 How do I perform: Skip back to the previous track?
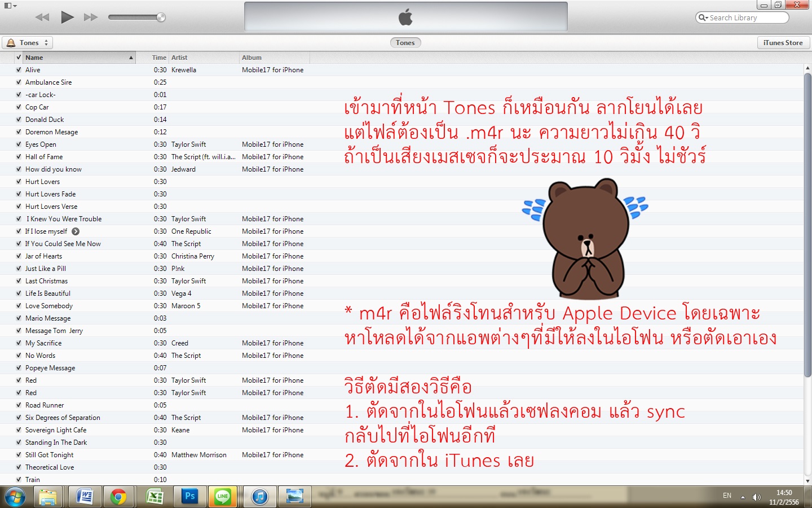pos(42,17)
